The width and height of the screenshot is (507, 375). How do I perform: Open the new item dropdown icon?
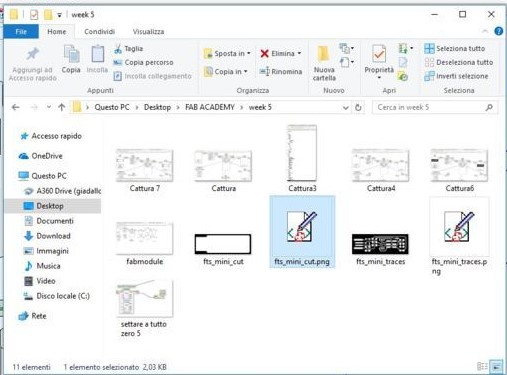pyautogui.click(x=346, y=49)
